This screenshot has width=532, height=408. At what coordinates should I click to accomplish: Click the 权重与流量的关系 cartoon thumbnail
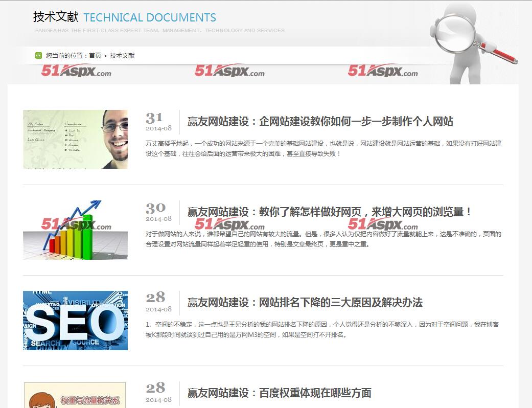[75, 395]
